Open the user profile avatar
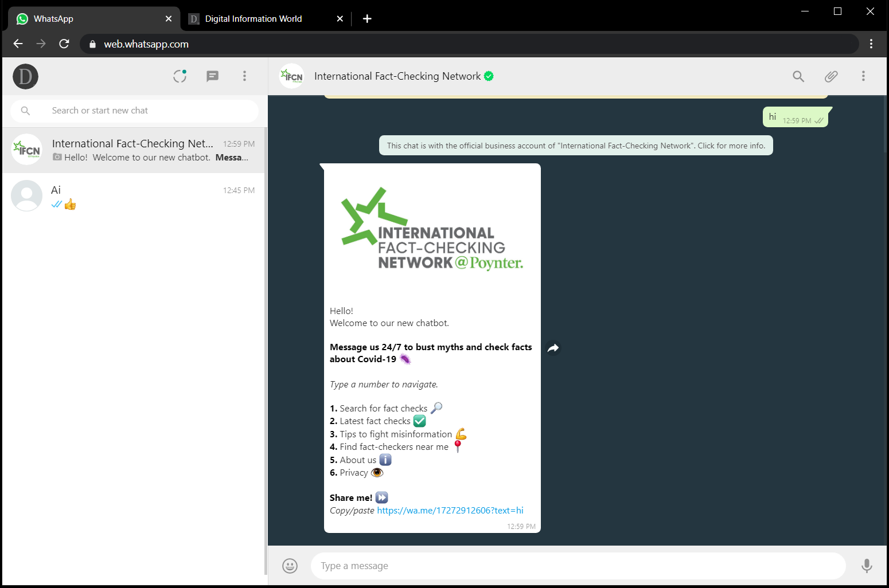 point(25,76)
